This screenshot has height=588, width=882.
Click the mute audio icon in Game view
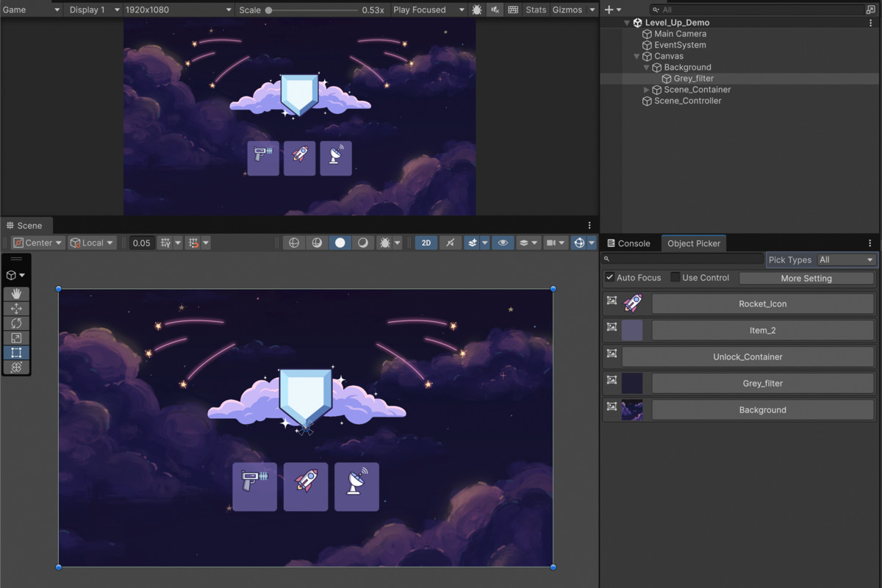point(495,10)
